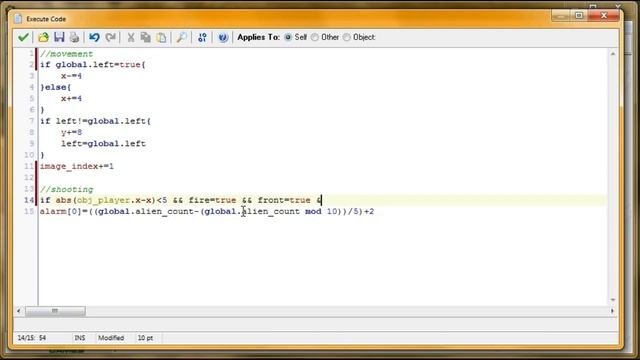Paste from clipboard icon

(162, 37)
